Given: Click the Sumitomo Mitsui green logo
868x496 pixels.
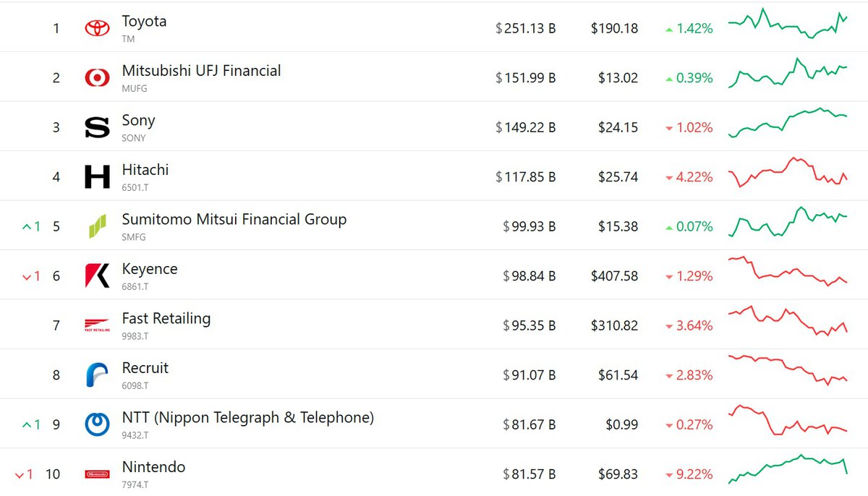Looking at the screenshot, I should (97, 226).
